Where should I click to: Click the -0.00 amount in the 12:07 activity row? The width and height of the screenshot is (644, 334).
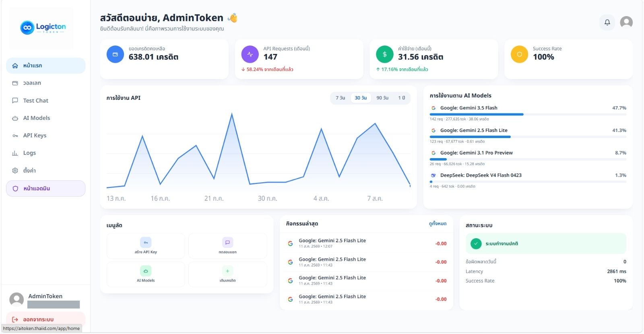pyautogui.click(x=441, y=243)
